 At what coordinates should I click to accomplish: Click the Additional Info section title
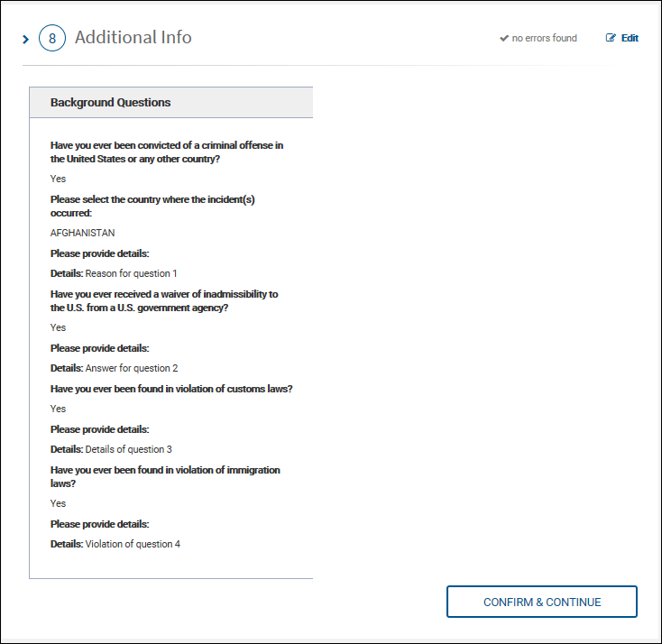click(133, 37)
